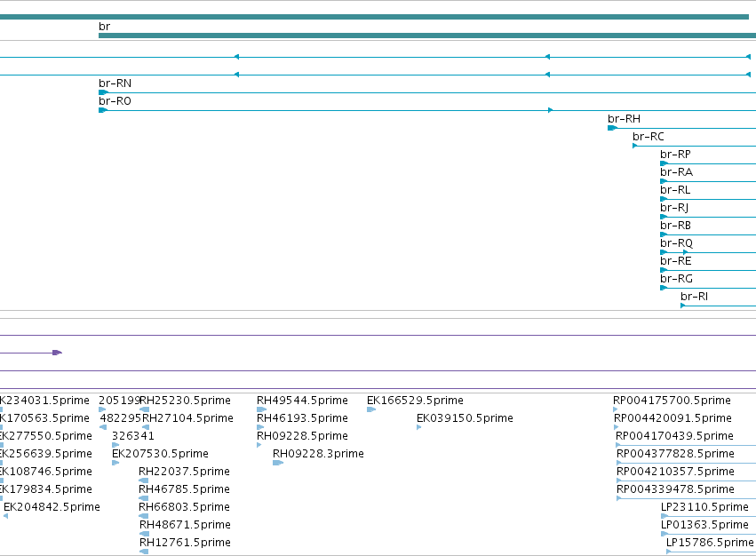Image resolution: width=756 pixels, height=556 pixels.
Task: Click the br-RA transcript label
Action: (x=676, y=172)
